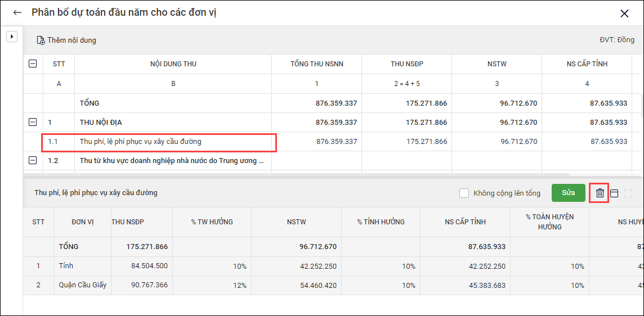Click the trash delete icon

[600, 193]
